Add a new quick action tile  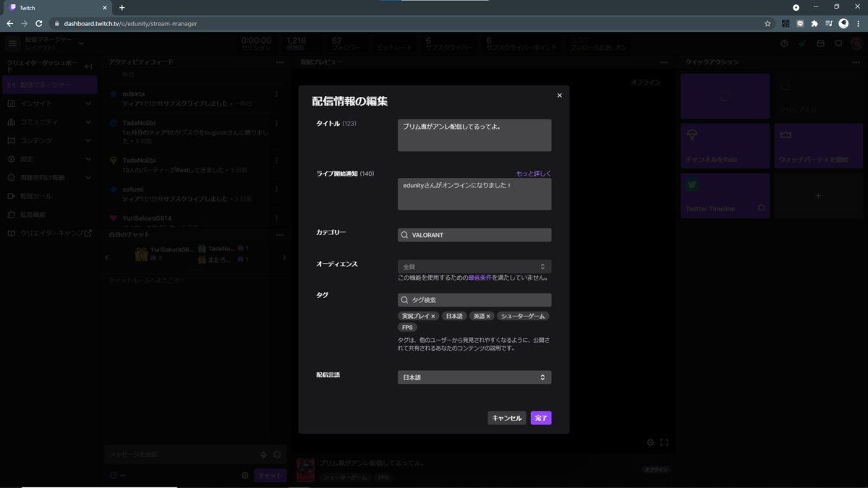pos(819,195)
